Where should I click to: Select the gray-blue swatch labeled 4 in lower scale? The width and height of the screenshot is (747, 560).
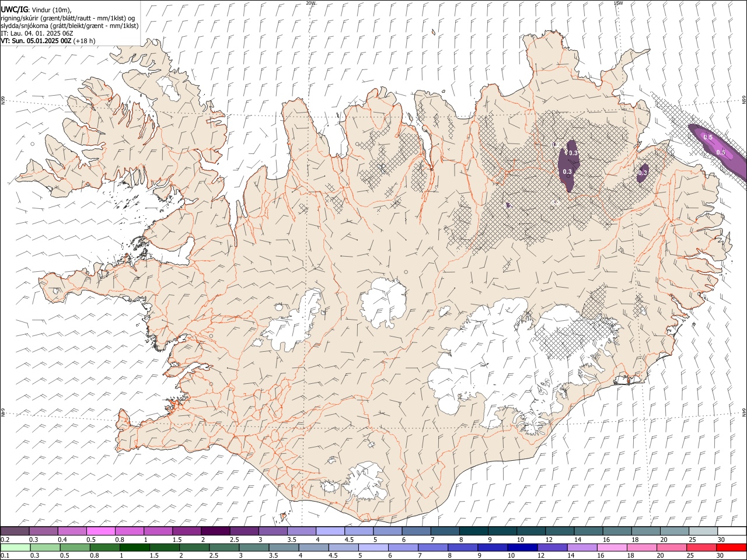pyautogui.click(x=313, y=547)
